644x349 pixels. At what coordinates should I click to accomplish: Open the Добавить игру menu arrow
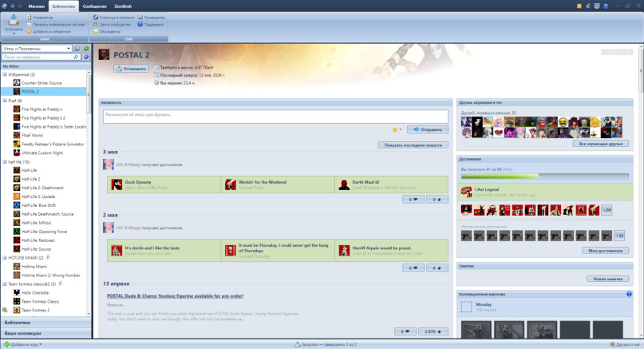coord(40,344)
